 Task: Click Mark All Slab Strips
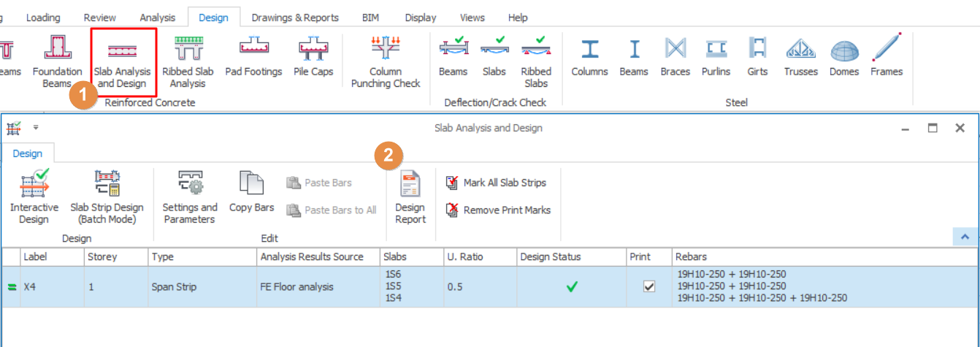[x=497, y=183]
